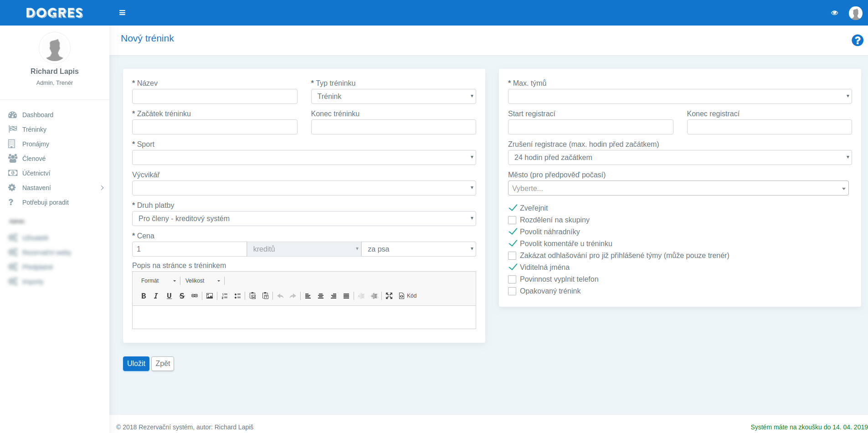Focus the Název text field

point(215,96)
